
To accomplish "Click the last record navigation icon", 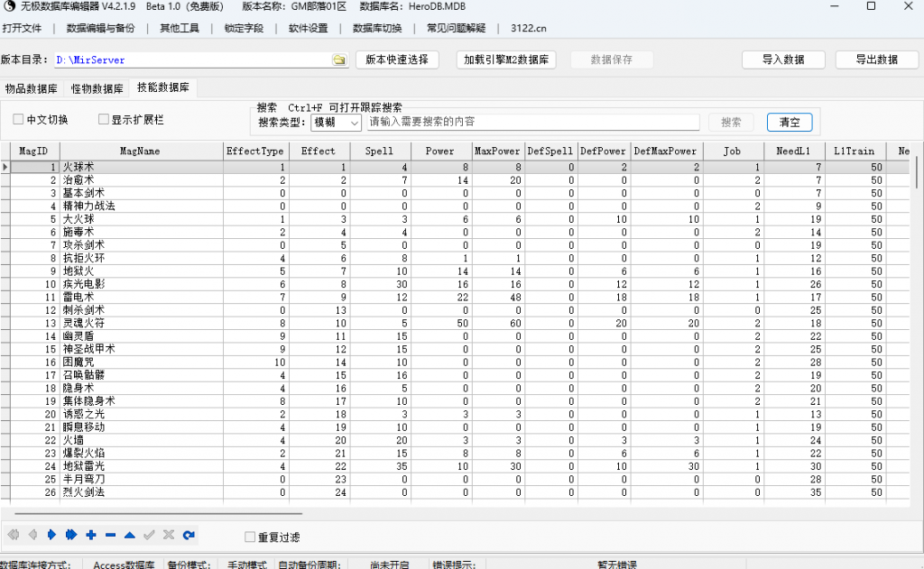I will pyautogui.click(x=72, y=535).
